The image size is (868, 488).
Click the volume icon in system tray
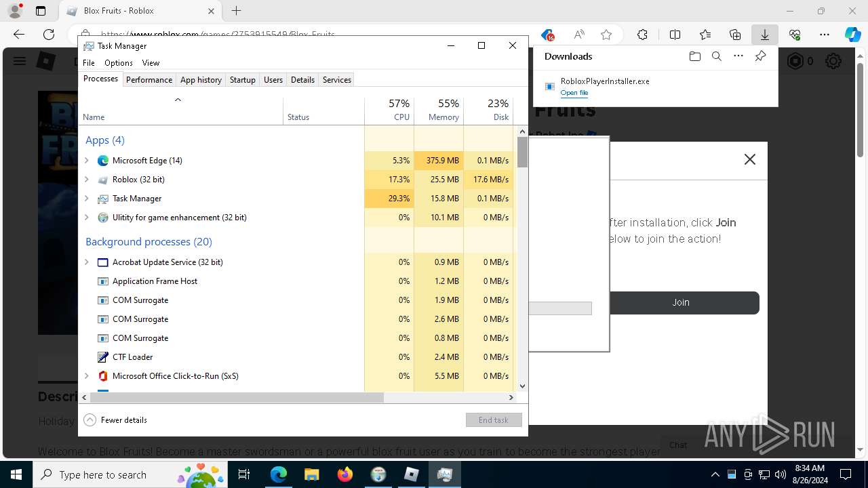tap(780, 474)
